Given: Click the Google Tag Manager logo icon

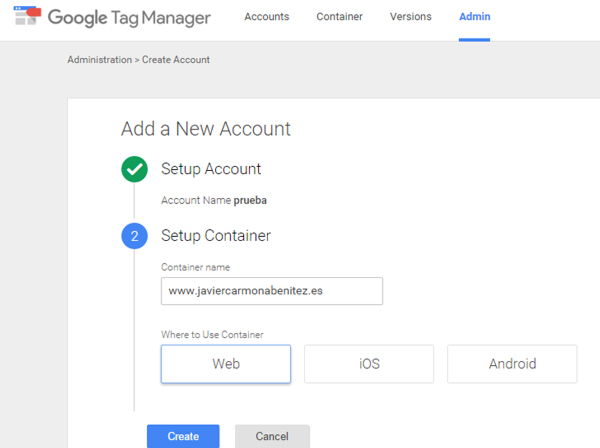Looking at the screenshot, I should pos(27,16).
